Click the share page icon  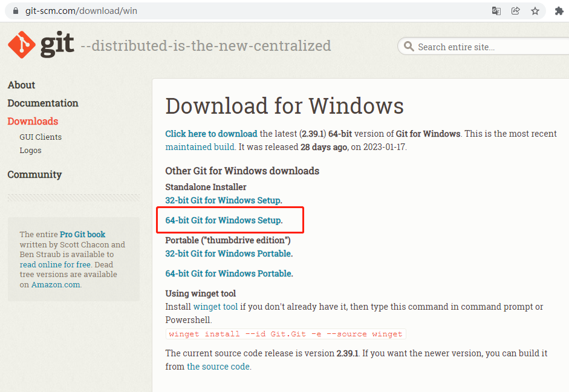(x=516, y=11)
